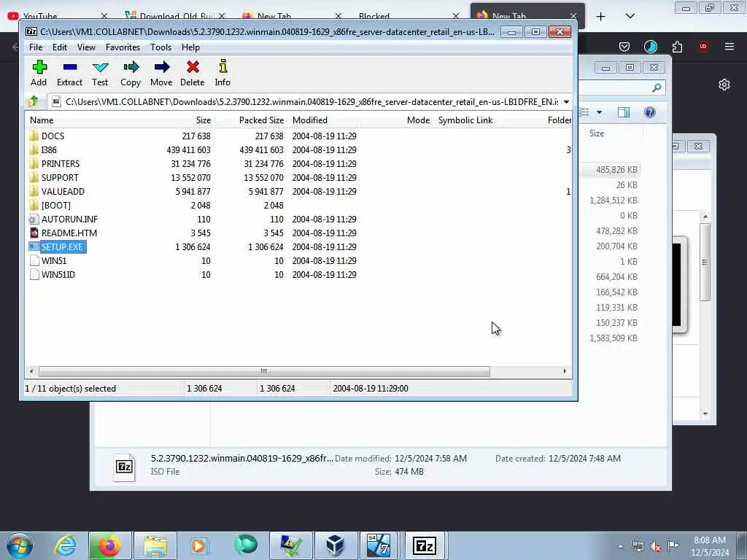Image resolution: width=747 pixels, height=560 pixels.
Task: Open VirtualBox cube taskbar icon
Action: pos(335,545)
